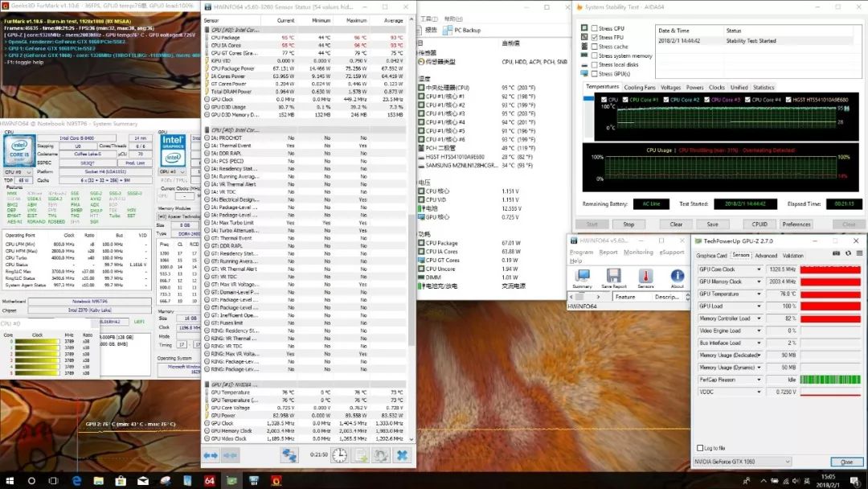The height and width of the screenshot is (489, 868).
Task: Enable the Stress CPU checkbox
Action: pos(594,28)
